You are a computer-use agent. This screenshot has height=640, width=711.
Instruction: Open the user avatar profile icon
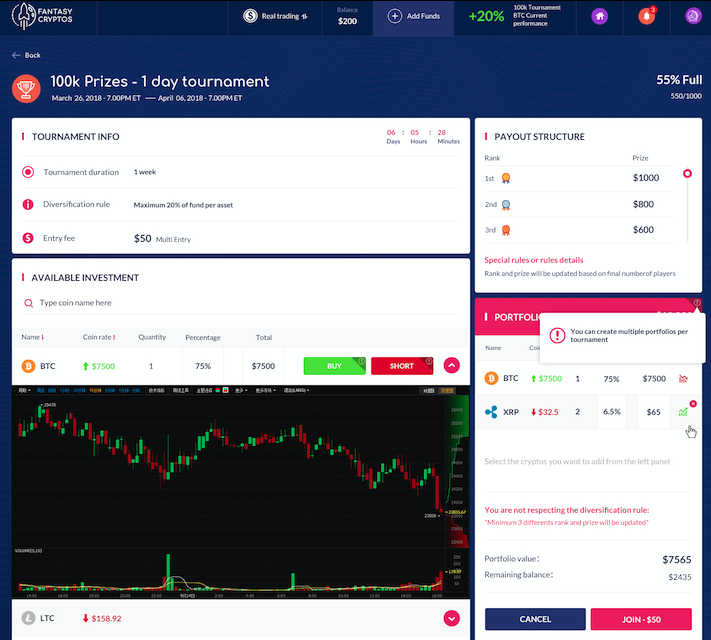(x=693, y=16)
